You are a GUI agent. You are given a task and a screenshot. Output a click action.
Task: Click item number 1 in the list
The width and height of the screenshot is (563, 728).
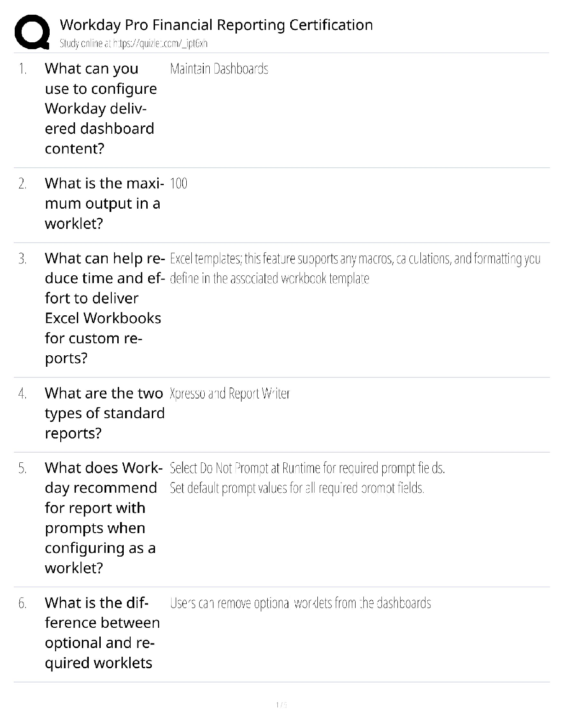coord(23,69)
